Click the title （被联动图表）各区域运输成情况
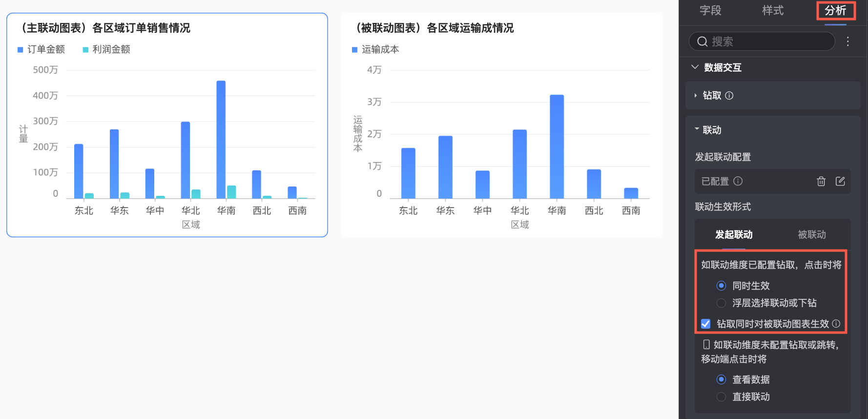 coord(432,28)
